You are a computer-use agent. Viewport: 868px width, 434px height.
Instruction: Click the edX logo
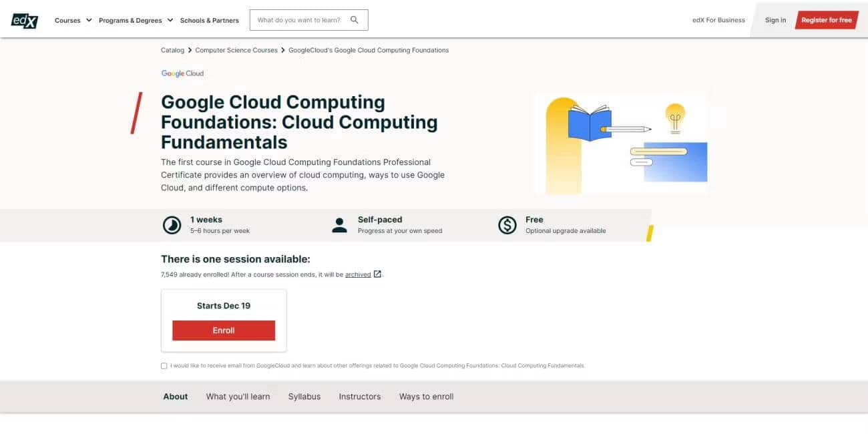[25, 21]
